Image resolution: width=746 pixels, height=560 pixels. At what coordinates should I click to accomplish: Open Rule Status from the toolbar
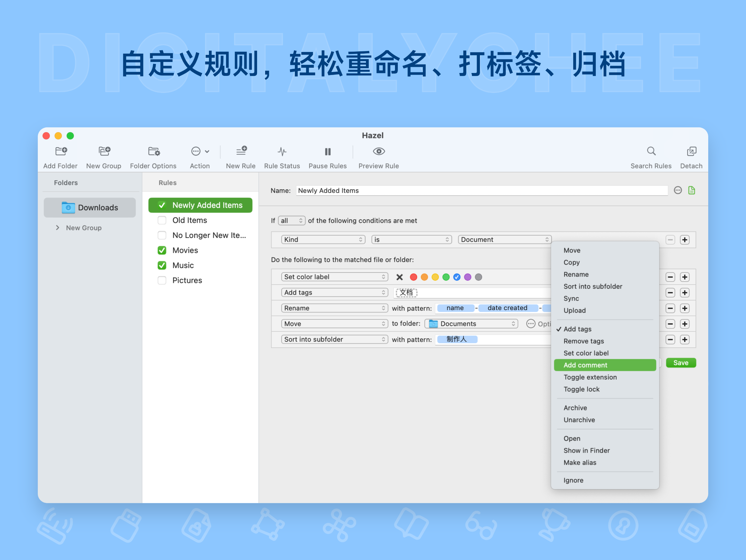(x=282, y=151)
